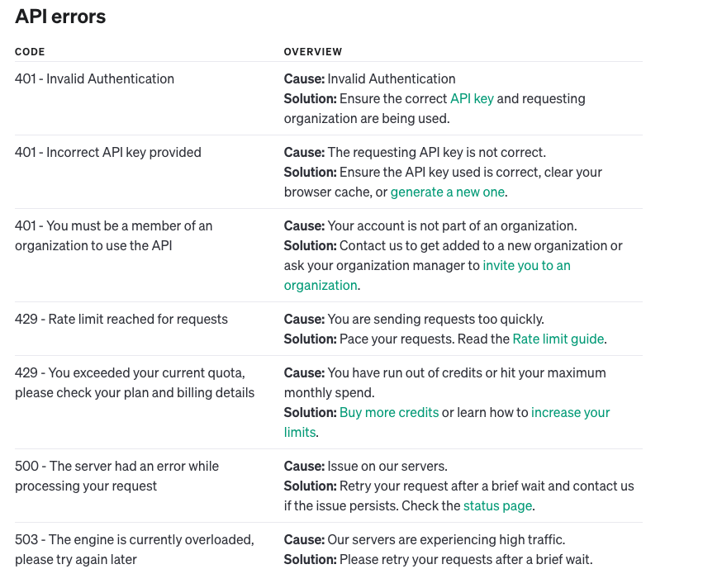Click the 500 server had an error code cell

coord(116,476)
